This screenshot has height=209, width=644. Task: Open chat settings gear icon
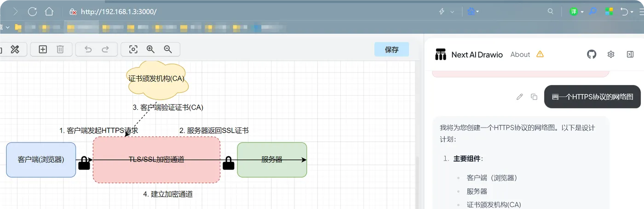click(x=611, y=54)
